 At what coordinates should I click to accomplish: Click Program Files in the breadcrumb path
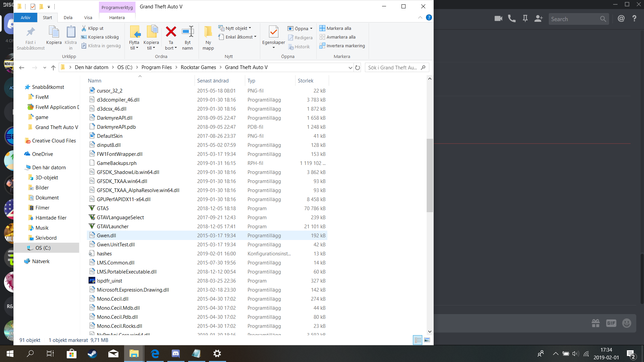(x=157, y=67)
